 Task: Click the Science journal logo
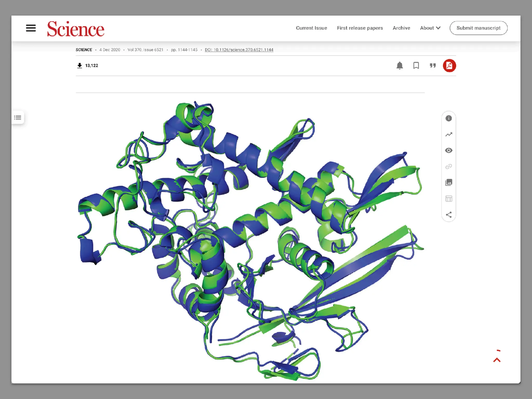pos(76,29)
